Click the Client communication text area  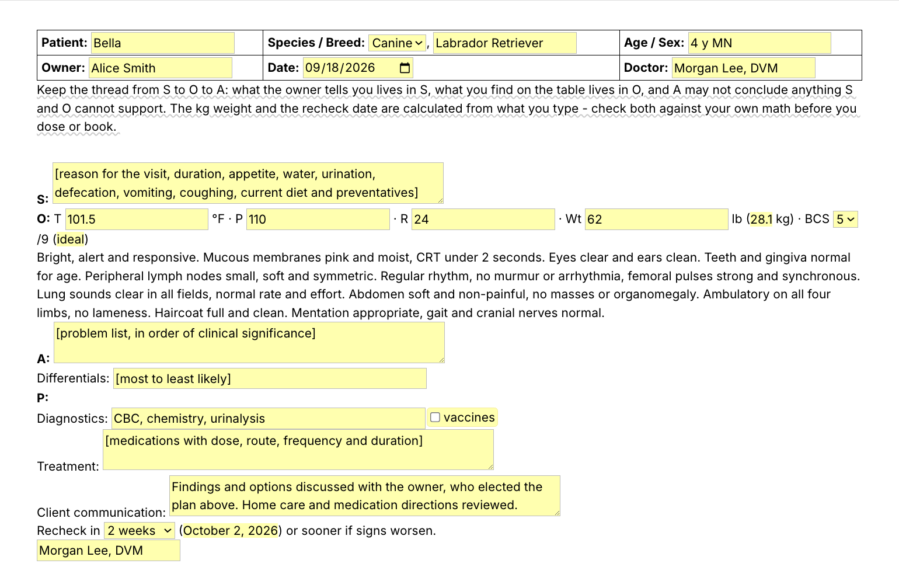point(365,496)
